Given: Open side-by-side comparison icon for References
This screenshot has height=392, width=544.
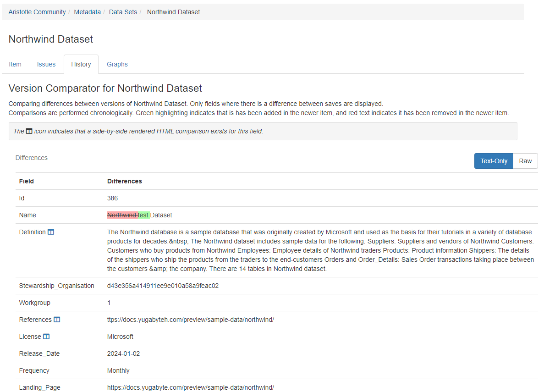Looking at the screenshot, I should 57,320.
